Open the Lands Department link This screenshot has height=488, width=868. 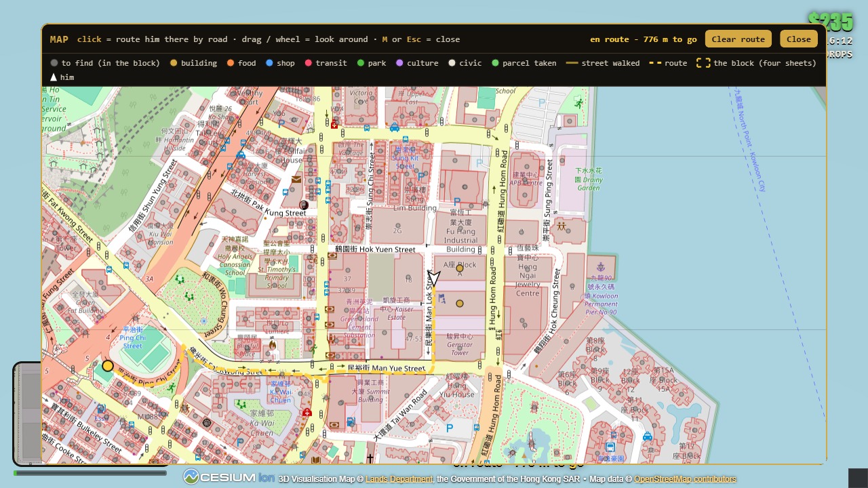(x=399, y=479)
